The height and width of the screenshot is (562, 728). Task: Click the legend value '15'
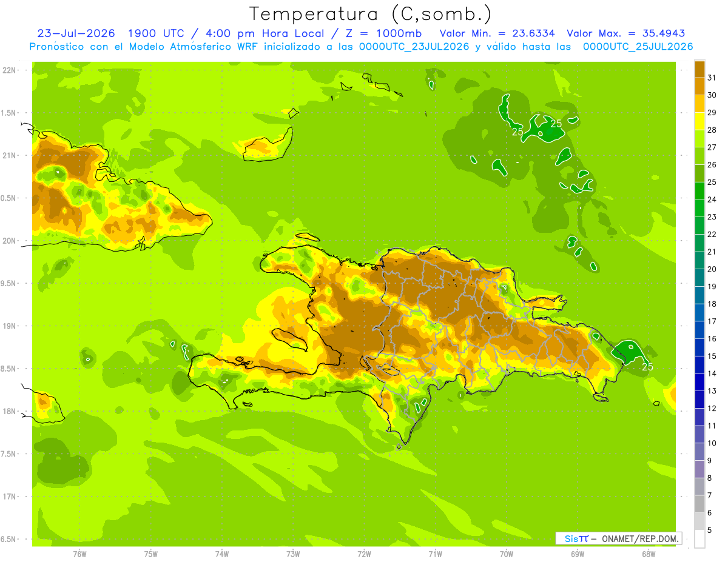pos(712,356)
